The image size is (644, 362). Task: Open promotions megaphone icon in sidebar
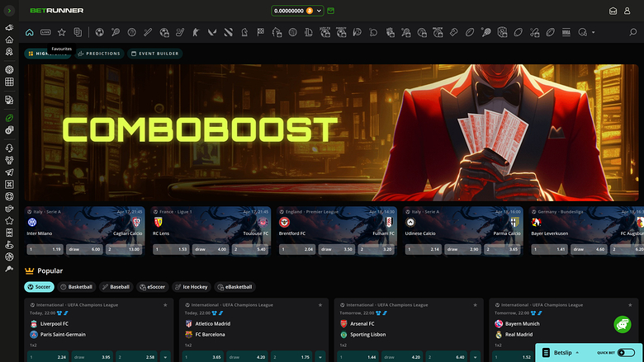(9, 27)
